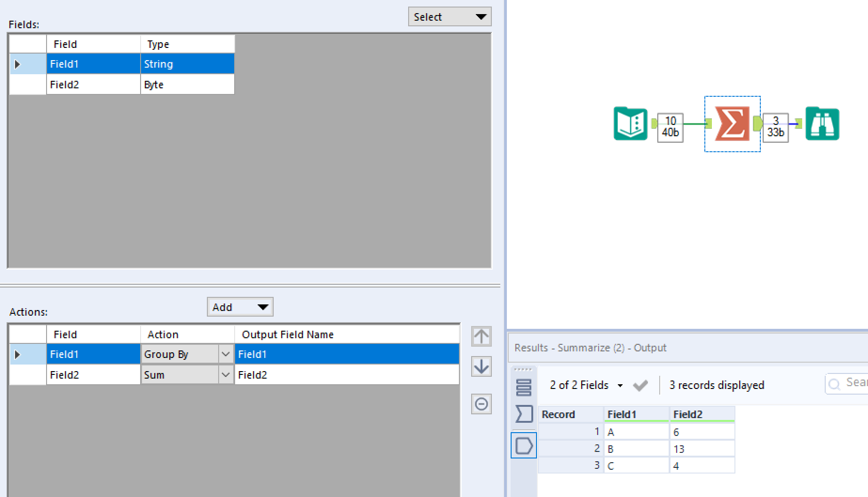
Task: Open the Add dropdown in Actions section
Action: [x=239, y=307]
